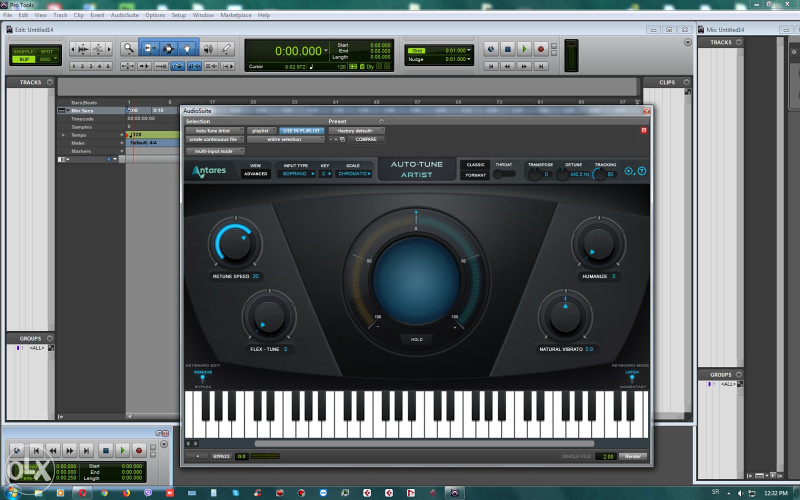
Task: Stop playback in Edit window transport
Action: click(x=508, y=49)
